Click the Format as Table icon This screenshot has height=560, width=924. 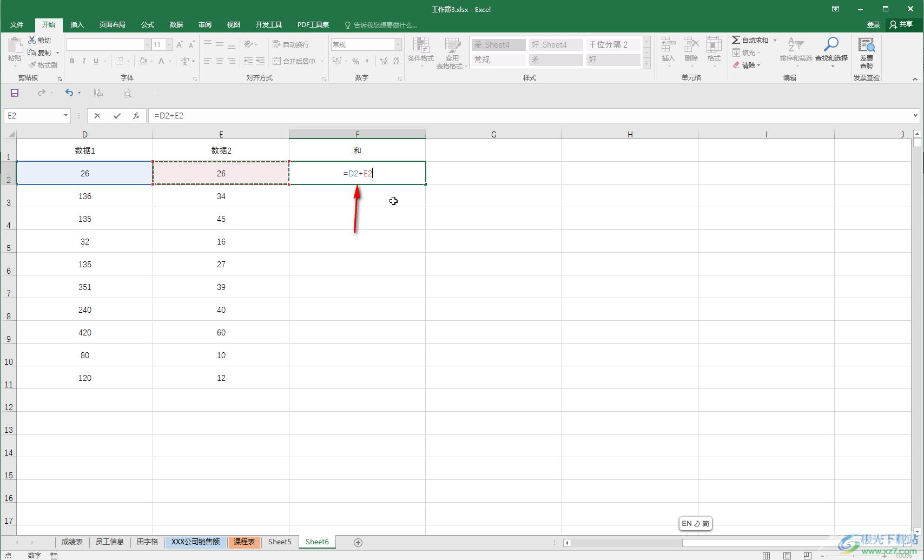point(452,45)
